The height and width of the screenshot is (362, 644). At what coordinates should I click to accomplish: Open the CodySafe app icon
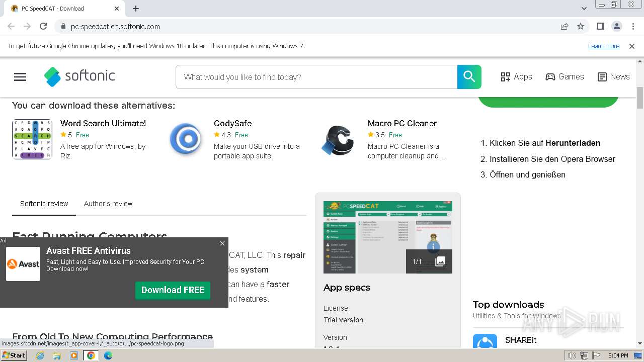tap(186, 139)
